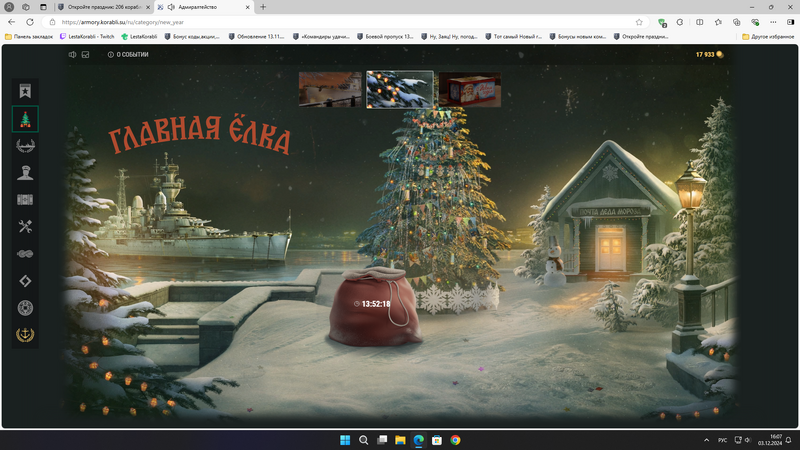This screenshot has width=800, height=450.
Task: Open Windows taskbar search
Action: 363,440
